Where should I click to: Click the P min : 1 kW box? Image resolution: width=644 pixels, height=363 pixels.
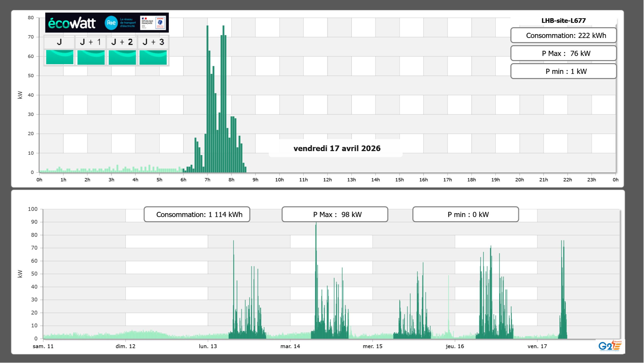[563, 71]
